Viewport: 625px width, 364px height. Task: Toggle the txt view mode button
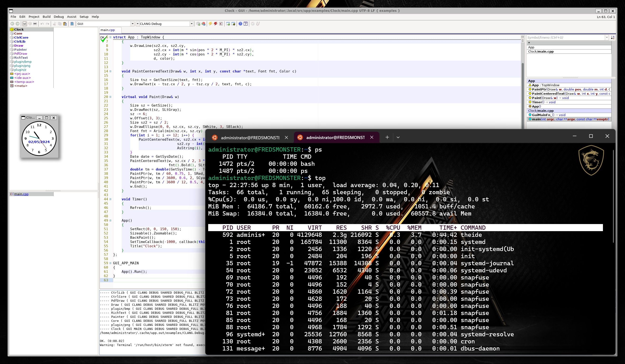click(25, 24)
